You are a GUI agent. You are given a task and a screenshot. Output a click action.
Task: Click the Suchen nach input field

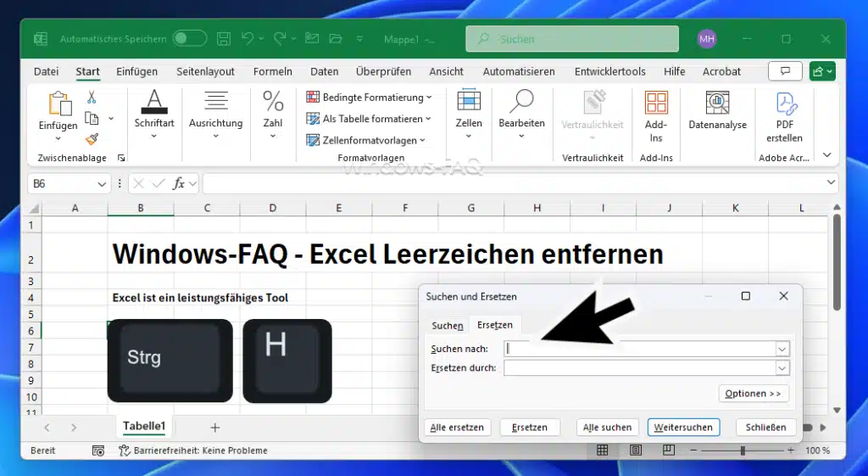point(640,349)
